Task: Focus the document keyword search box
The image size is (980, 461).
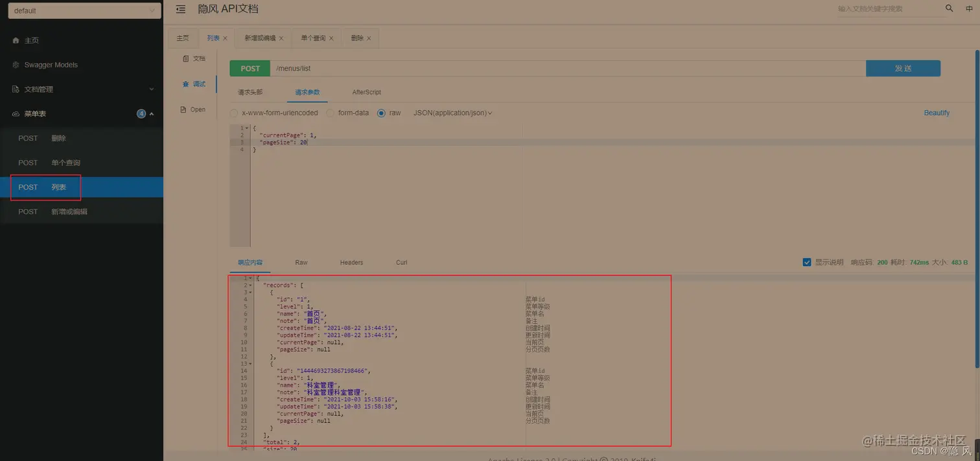Action: tap(888, 9)
